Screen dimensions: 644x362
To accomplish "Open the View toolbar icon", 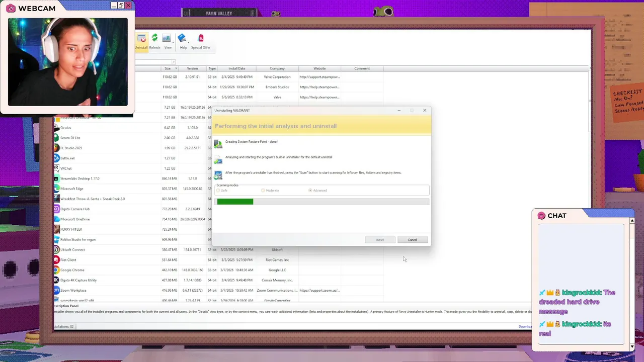I will click(167, 38).
